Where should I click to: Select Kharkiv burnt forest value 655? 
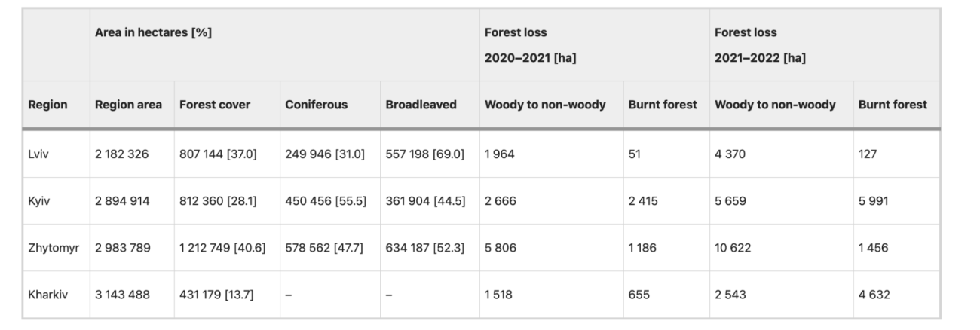tap(638, 294)
